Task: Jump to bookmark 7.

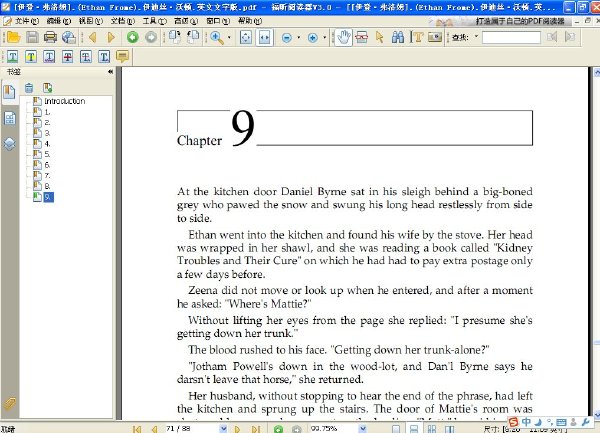Action: point(47,176)
